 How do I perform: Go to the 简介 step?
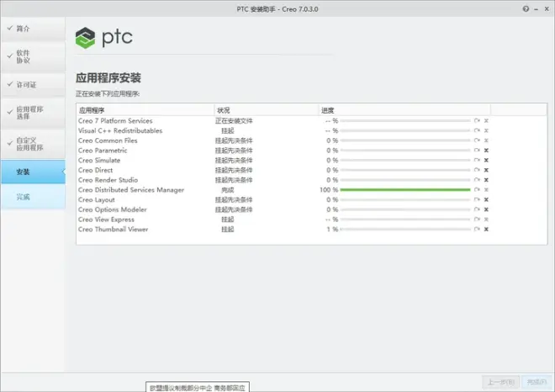tap(33, 29)
